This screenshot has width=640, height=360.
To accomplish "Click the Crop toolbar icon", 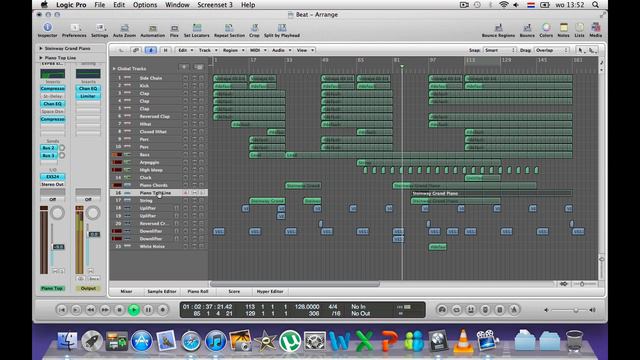I will [x=254, y=29].
